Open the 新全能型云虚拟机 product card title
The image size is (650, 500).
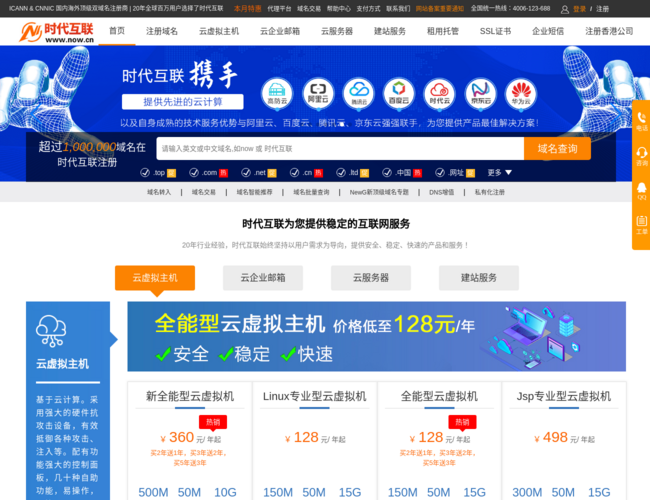190,396
